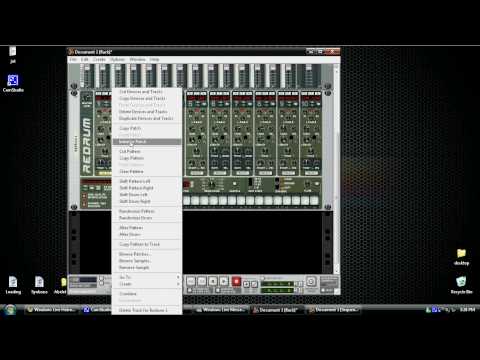Screen dimensions: 480x360
Task: Open the File menu
Action: [73, 59]
